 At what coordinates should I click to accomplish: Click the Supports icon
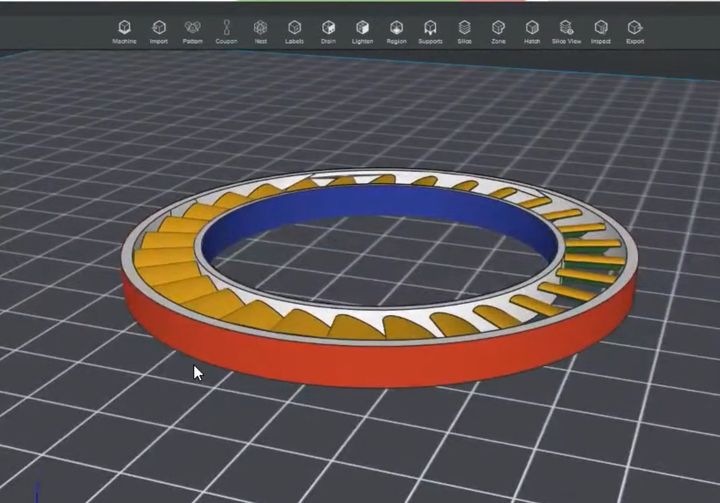point(430,30)
